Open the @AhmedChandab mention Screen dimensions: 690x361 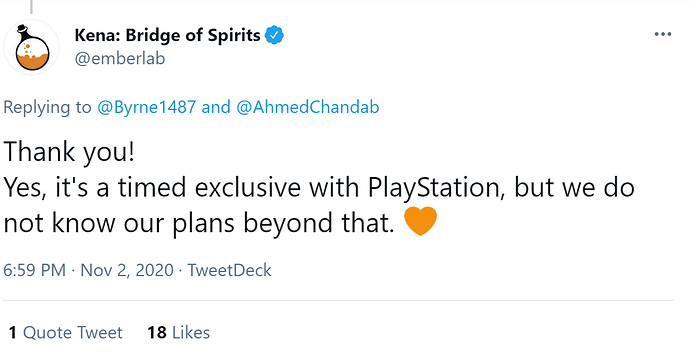tap(308, 107)
